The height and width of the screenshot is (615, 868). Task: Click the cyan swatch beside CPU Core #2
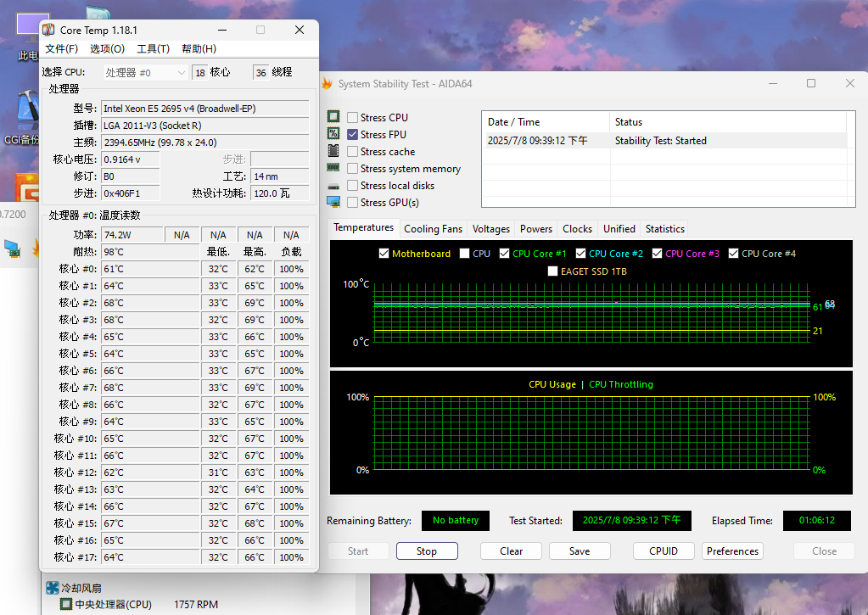pos(583,253)
